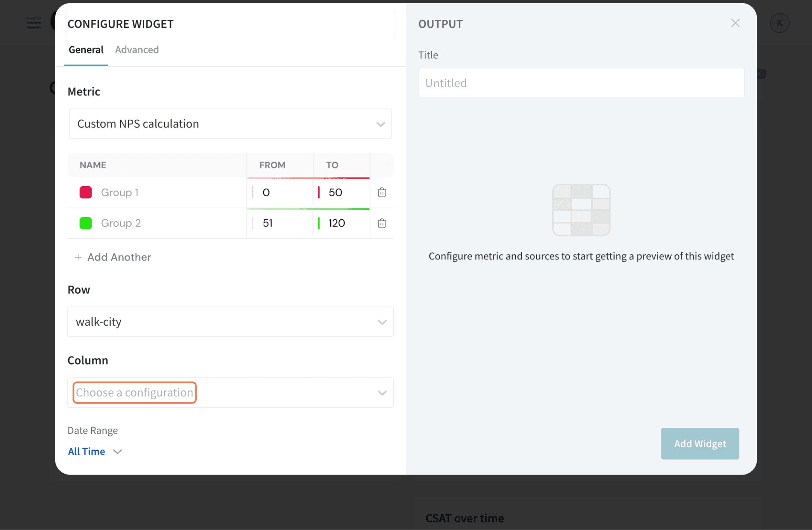The height and width of the screenshot is (530, 812).
Task: Click plus icon beside Add Another
Action: click(78, 257)
